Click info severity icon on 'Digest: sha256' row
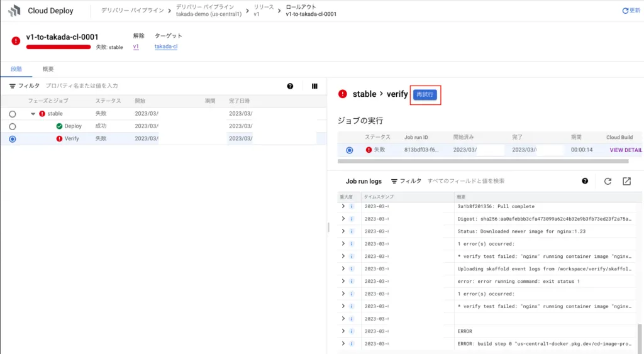The image size is (644, 354). pos(352,219)
